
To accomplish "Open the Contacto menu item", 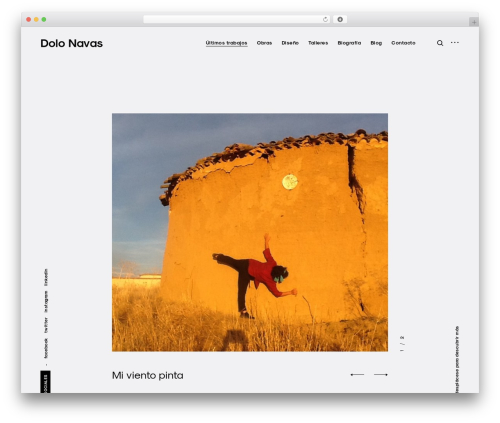I will (403, 43).
